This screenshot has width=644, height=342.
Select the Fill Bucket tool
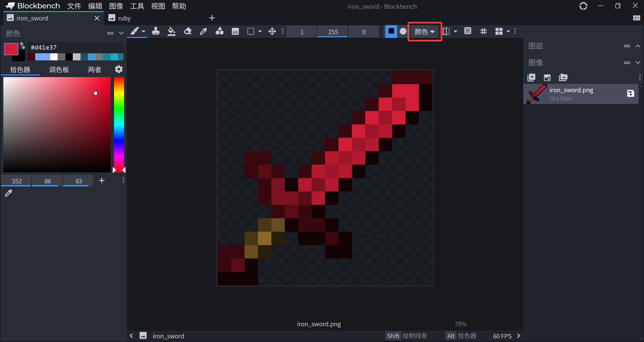pos(171,31)
